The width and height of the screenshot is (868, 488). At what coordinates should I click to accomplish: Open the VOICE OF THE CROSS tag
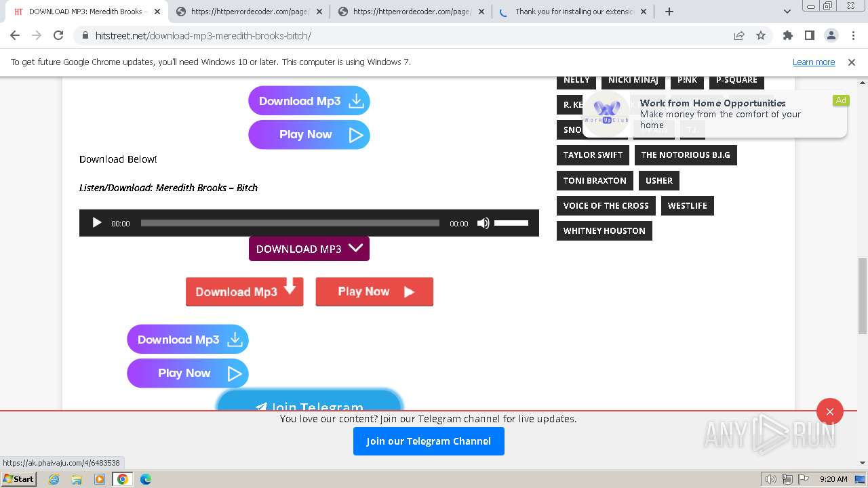606,206
